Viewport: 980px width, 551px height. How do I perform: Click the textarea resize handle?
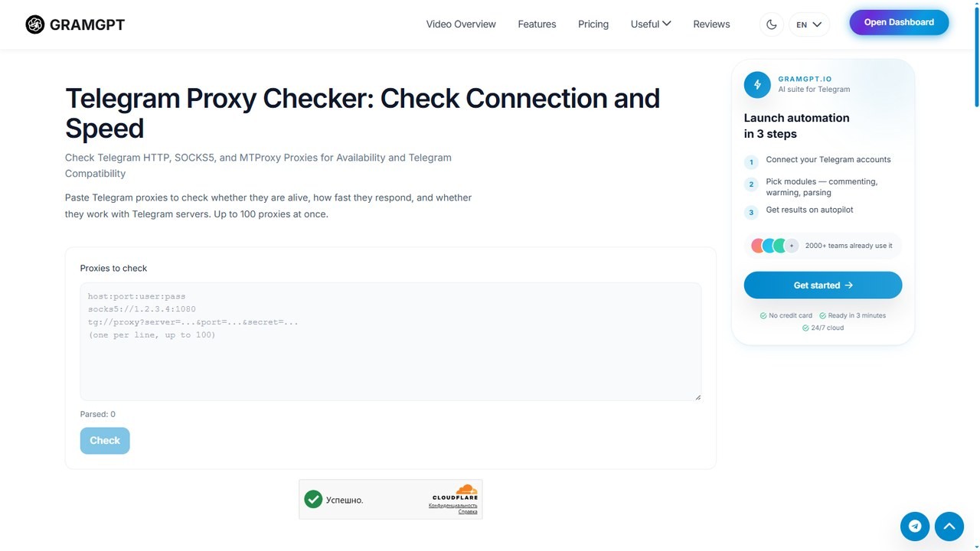pos(697,396)
